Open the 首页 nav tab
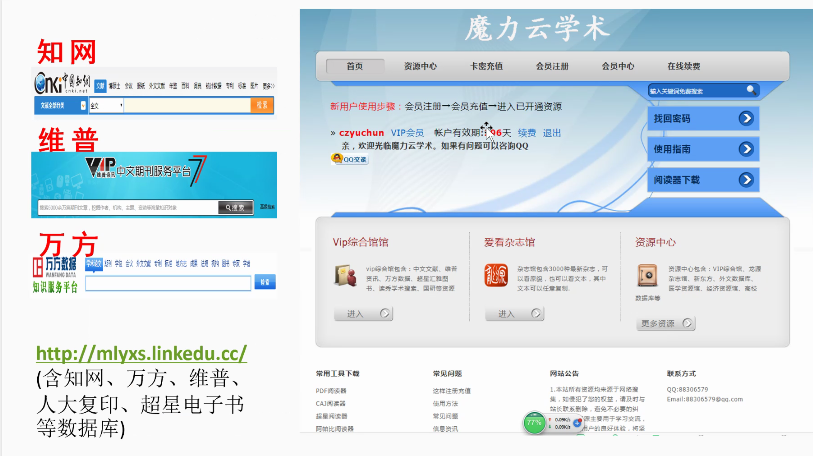Screen dimensions: 813x456 pyautogui.click(x=355, y=66)
